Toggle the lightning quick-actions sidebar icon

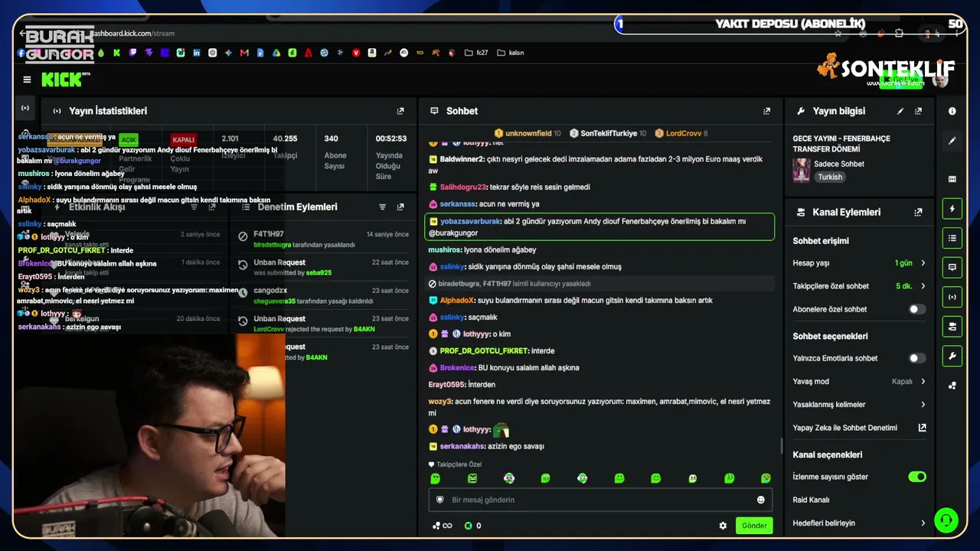tap(952, 208)
